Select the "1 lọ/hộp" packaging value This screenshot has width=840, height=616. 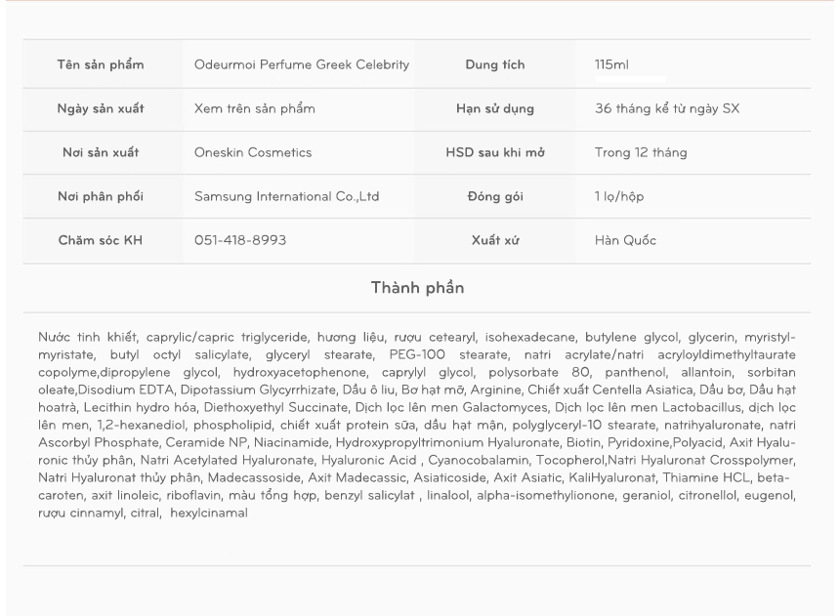(x=619, y=197)
